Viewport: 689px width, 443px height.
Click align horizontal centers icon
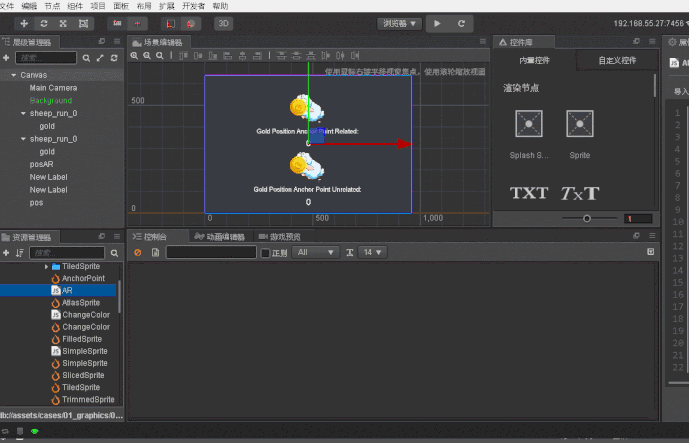click(x=243, y=56)
